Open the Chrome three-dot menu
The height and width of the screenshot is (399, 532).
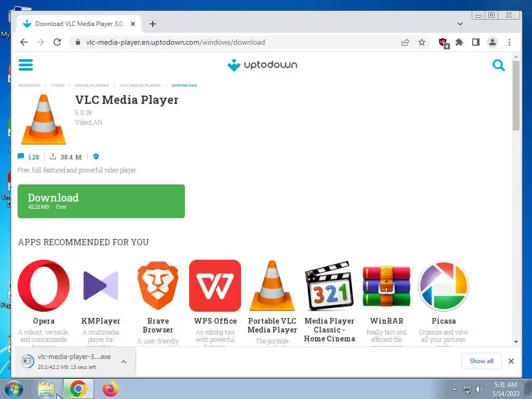(x=509, y=43)
